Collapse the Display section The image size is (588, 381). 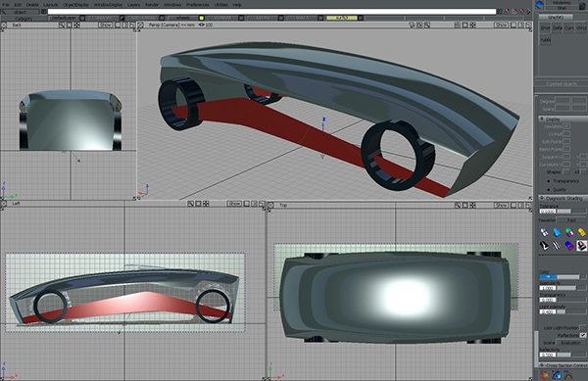coord(542,119)
